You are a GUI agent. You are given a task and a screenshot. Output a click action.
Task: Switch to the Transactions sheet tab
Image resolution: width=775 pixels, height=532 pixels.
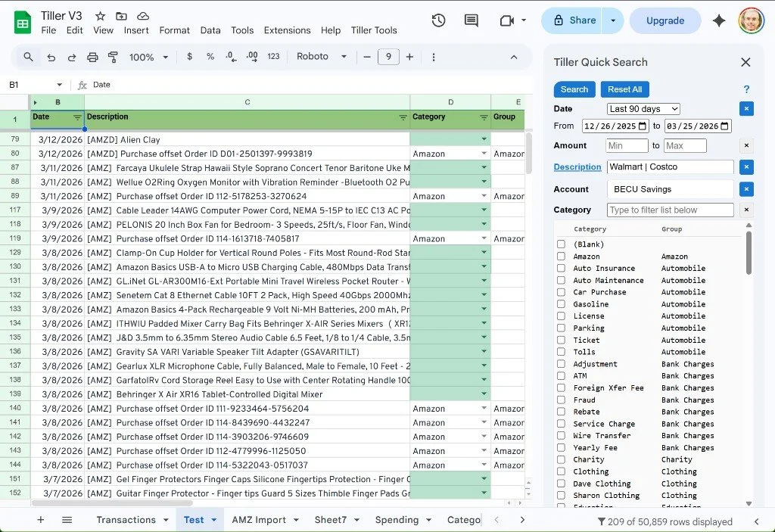pyautogui.click(x=126, y=520)
